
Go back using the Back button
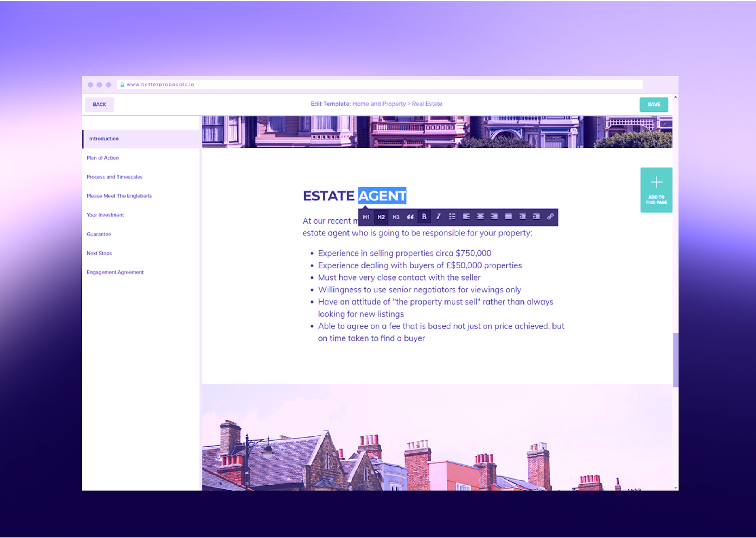tap(99, 105)
